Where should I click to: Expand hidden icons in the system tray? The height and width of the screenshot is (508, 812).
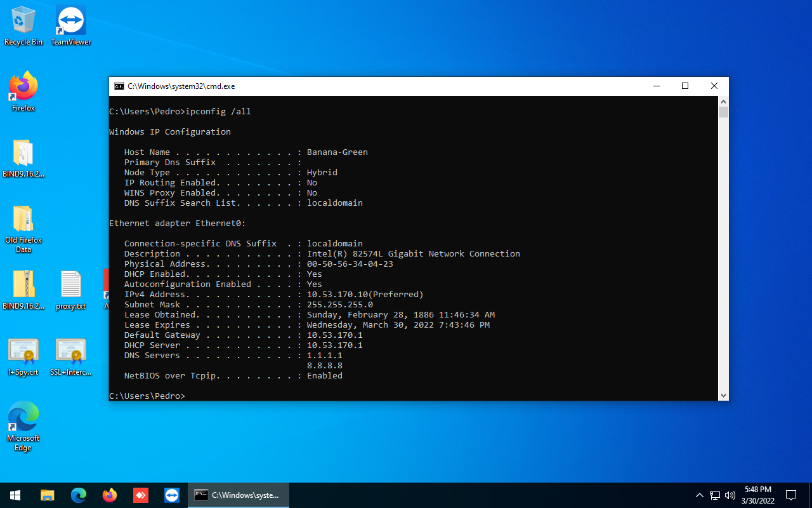click(x=700, y=495)
